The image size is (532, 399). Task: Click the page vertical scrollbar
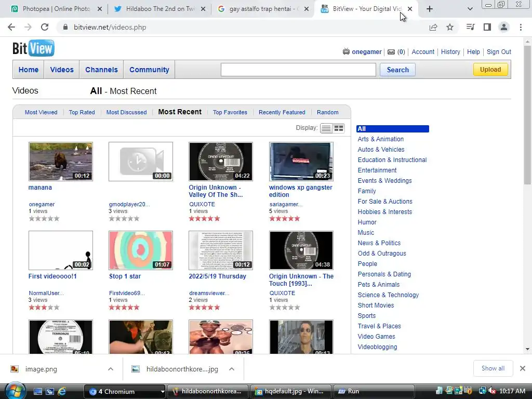coord(527,115)
